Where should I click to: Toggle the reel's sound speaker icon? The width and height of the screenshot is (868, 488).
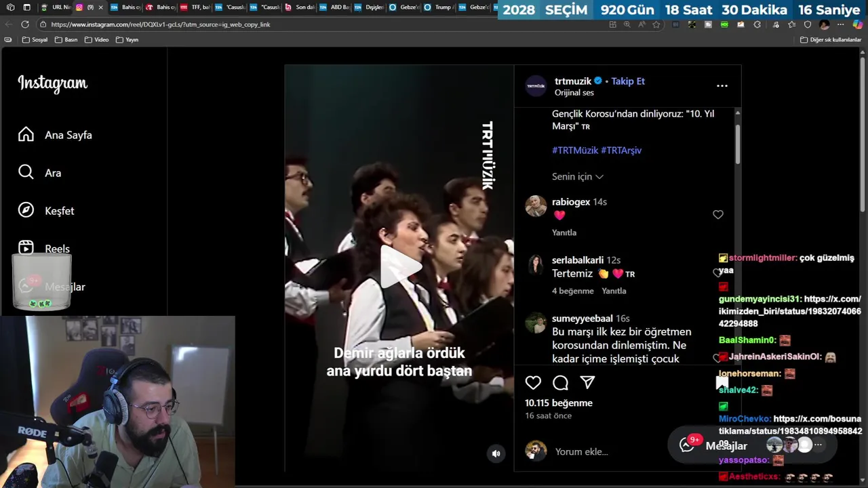[x=496, y=453]
